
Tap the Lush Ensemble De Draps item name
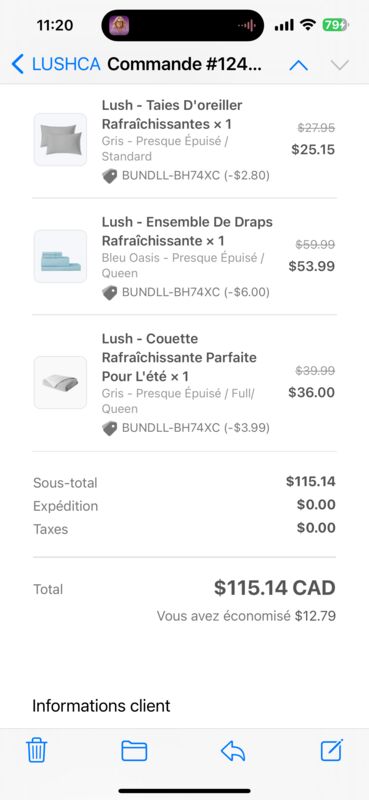tap(187, 231)
